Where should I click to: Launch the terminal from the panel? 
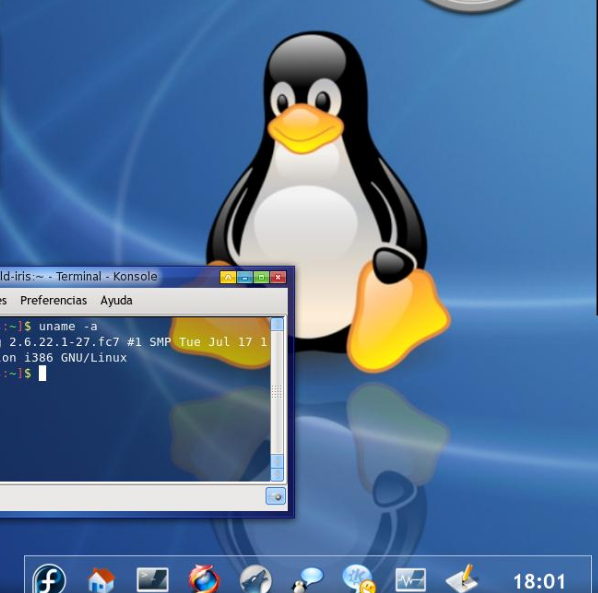point(153,580)
